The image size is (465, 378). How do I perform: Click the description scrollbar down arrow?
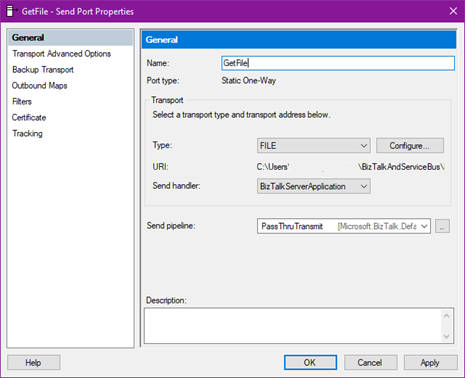tap(447, 336)
